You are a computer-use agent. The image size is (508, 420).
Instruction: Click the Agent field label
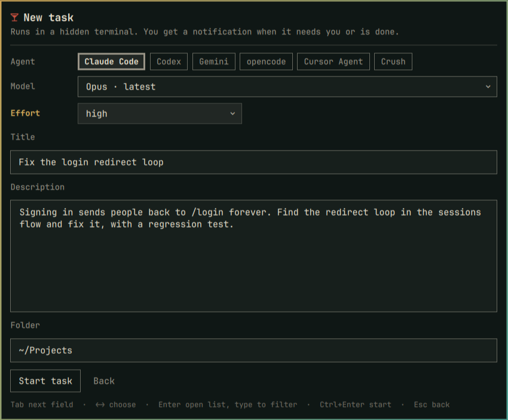pos(23,62)
